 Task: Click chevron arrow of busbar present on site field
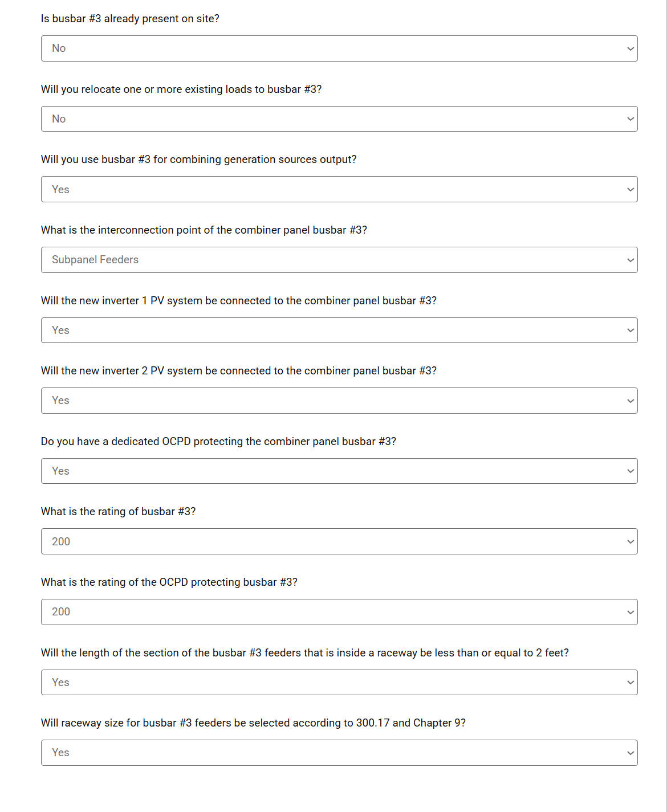point(631,49)
